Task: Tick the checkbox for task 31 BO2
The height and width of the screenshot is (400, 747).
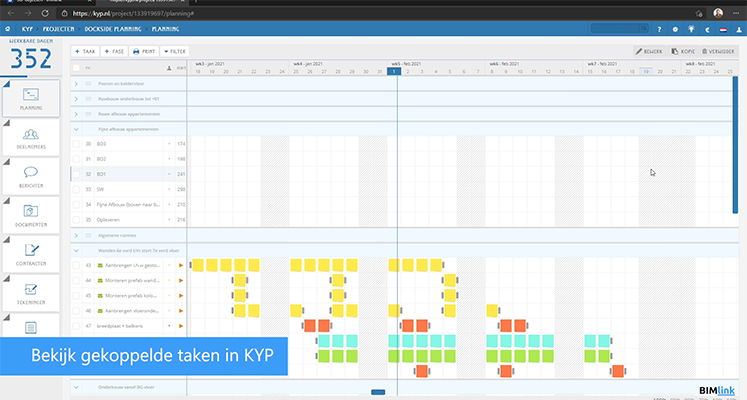Action: point(76,159)
